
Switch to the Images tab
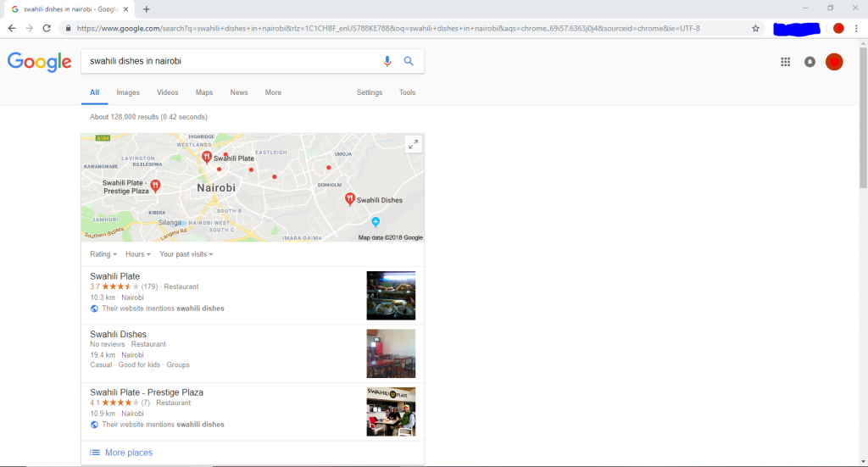click(x=128, y=92)
